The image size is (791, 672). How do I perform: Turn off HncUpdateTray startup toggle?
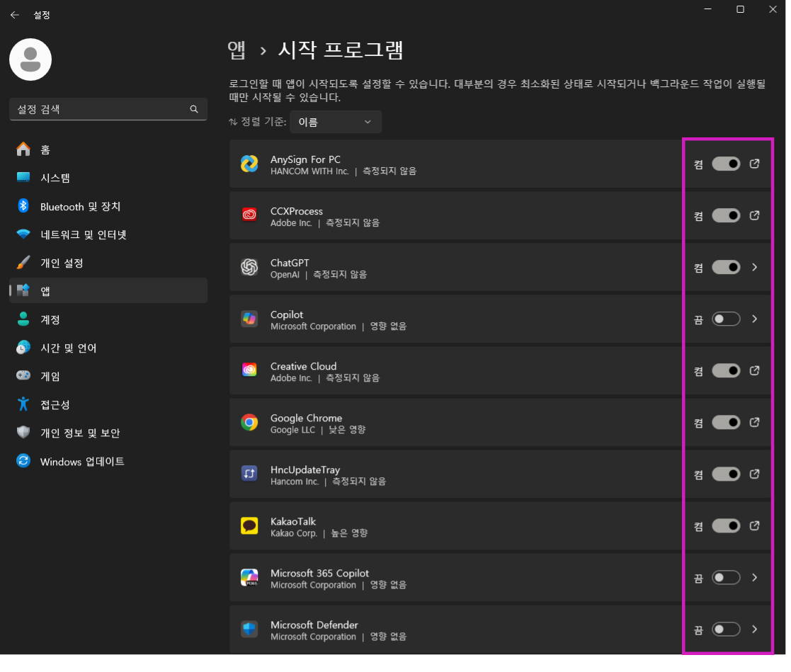coord(726,474)
